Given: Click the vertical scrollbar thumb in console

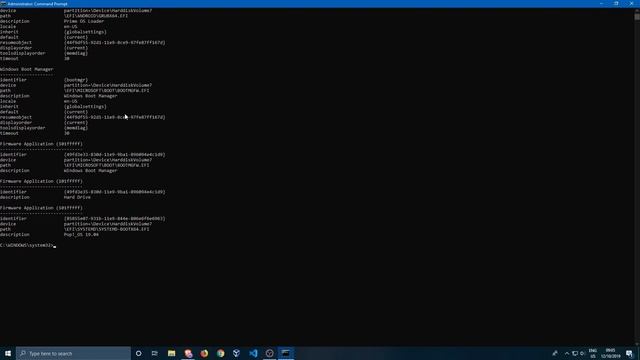Looking at the screenshot, I should [x=637, y=17].
